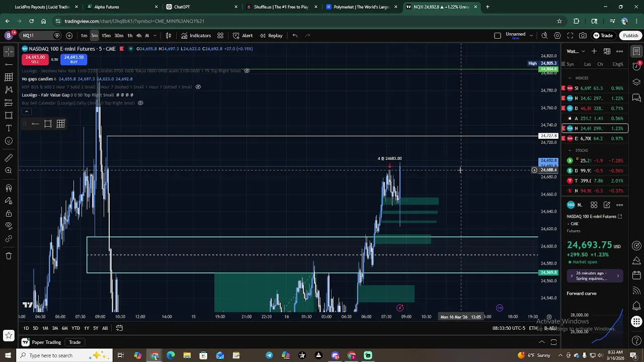Switch to 1m timeframe
The height and width of the screenshot is (362, 644).
pos(84,36)
